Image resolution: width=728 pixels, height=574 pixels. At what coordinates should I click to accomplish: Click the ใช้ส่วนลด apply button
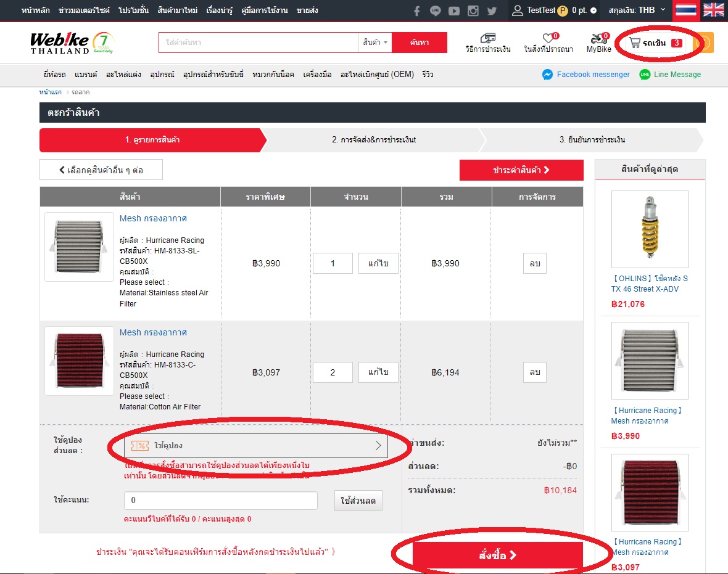358,501
